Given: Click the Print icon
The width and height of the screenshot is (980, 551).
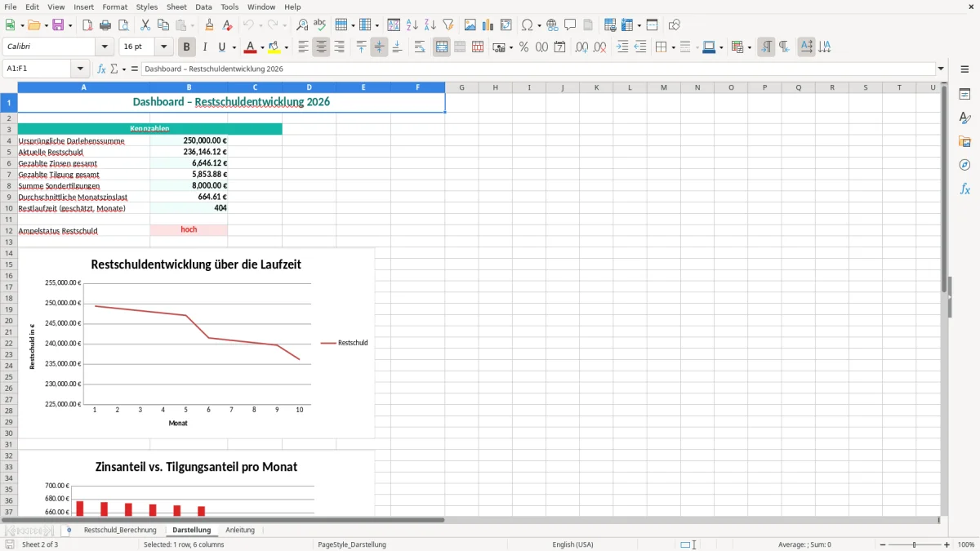Looking at the screenshot, I should tap(105, 25).
